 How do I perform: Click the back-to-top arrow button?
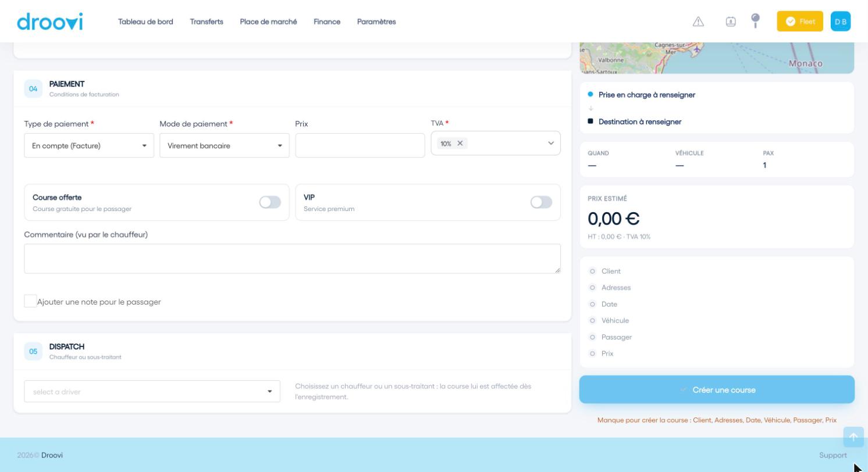click(853, 437)
